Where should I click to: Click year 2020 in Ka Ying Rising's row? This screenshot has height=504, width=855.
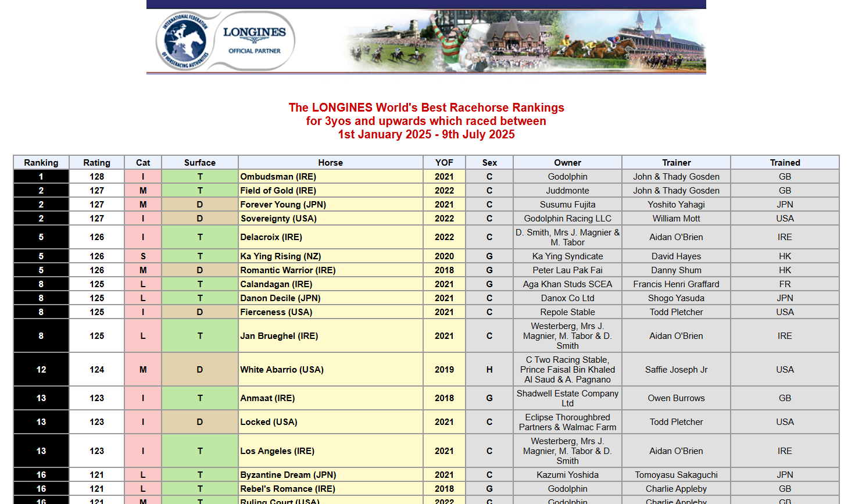[x=444, y=256]
